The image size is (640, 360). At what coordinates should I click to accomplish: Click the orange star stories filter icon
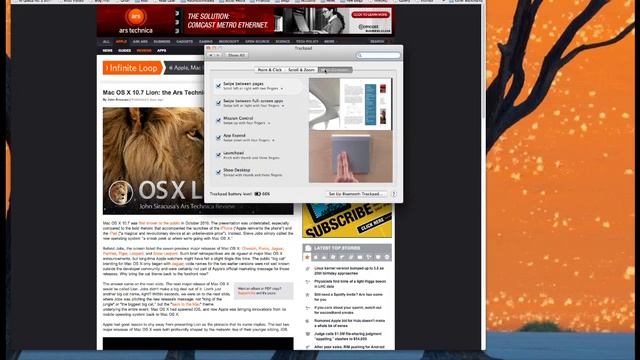307,257
